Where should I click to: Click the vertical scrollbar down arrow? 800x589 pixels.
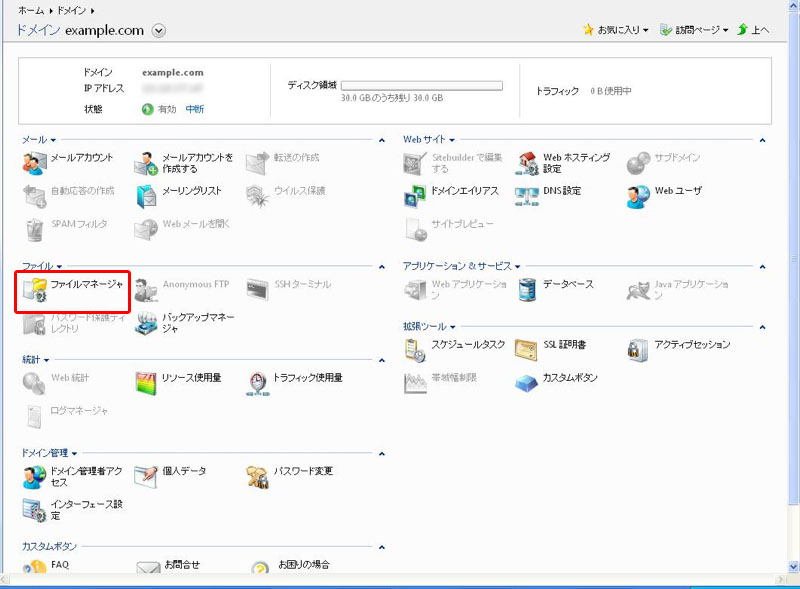793,566
